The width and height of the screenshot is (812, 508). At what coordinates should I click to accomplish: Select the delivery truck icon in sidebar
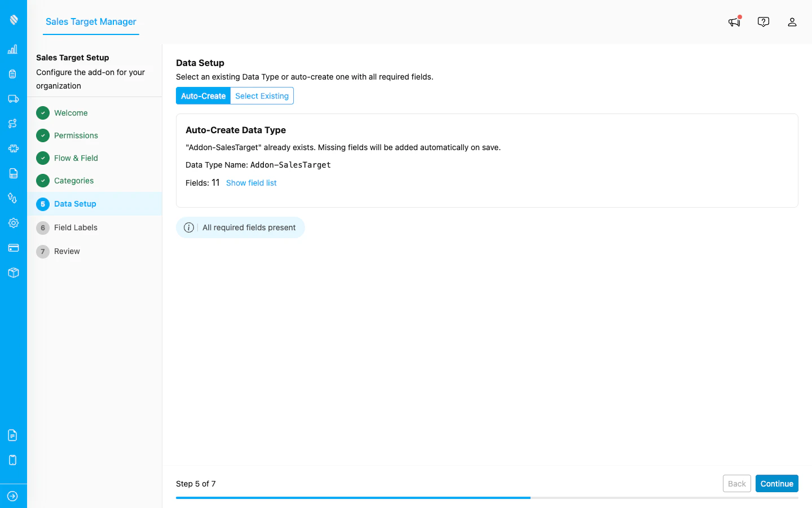click(13, 99)
